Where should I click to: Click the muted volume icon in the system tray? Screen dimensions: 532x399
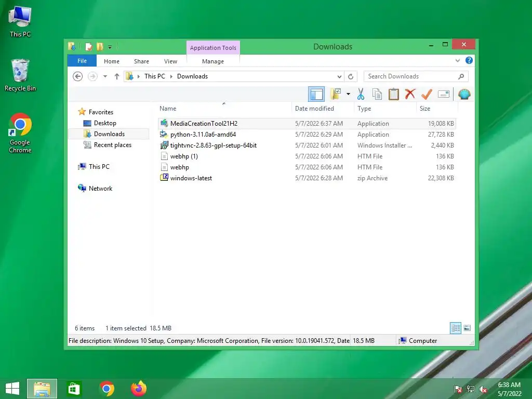[x=483, y=389]
